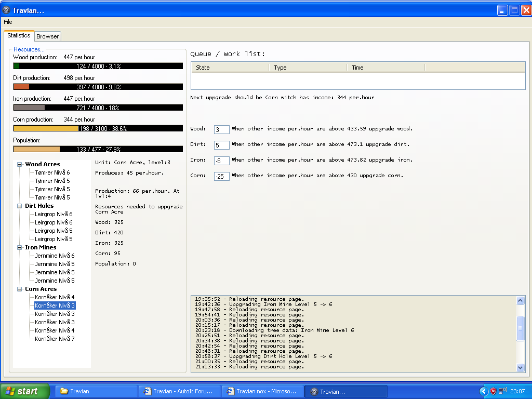Click the 'Unit: Corn Acre, level:3' text
Screen dimensions: 532x399
132,163
